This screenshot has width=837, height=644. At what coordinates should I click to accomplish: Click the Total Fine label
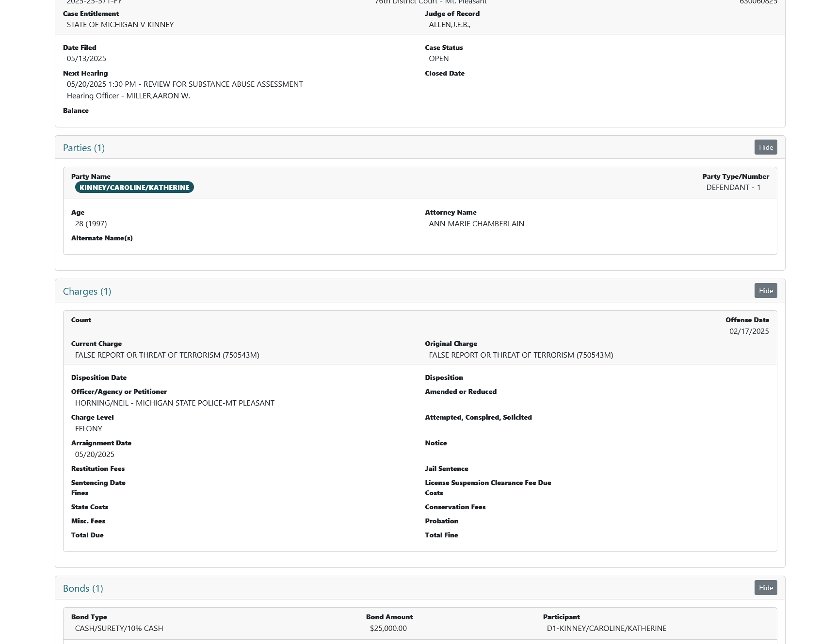click(441, 535)
